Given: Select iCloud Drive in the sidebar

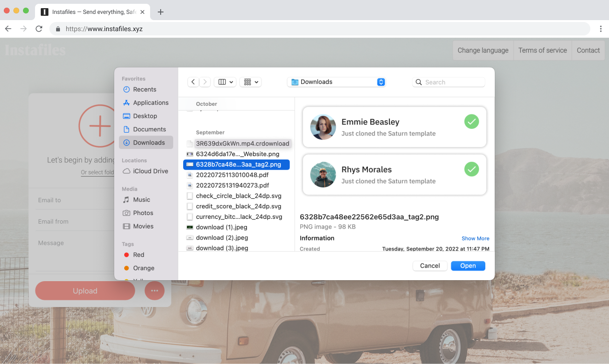Looking at the screenshot, I should click(x=146, y=171).
